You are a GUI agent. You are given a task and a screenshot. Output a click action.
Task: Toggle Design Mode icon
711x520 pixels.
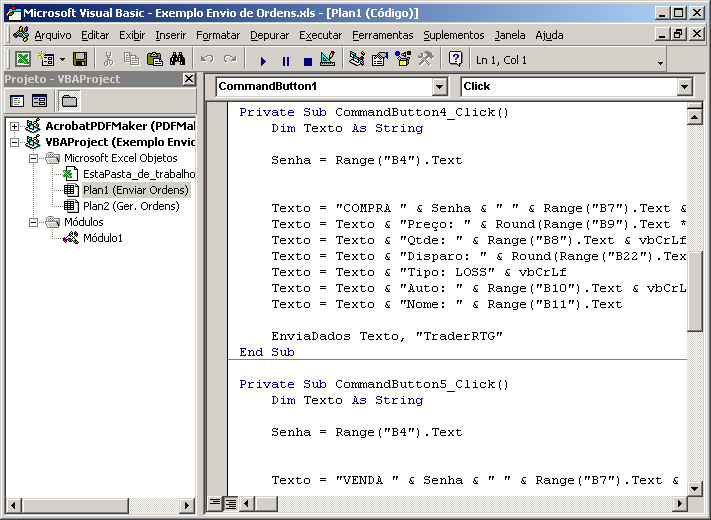click(327, 59)
